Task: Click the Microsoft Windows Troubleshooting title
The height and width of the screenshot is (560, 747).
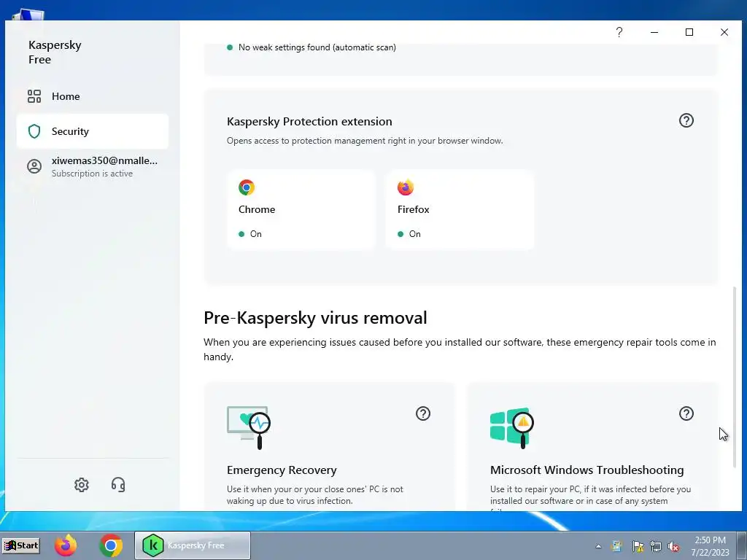Action: pos(587,470)
